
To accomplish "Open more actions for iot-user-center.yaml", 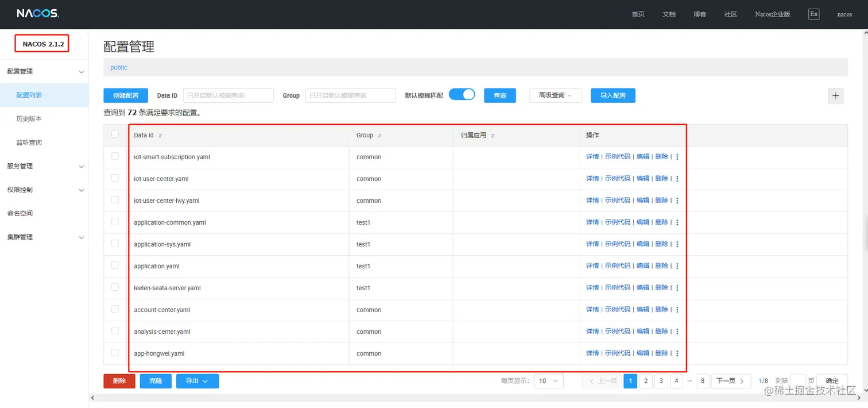I will tap(677, 179).
